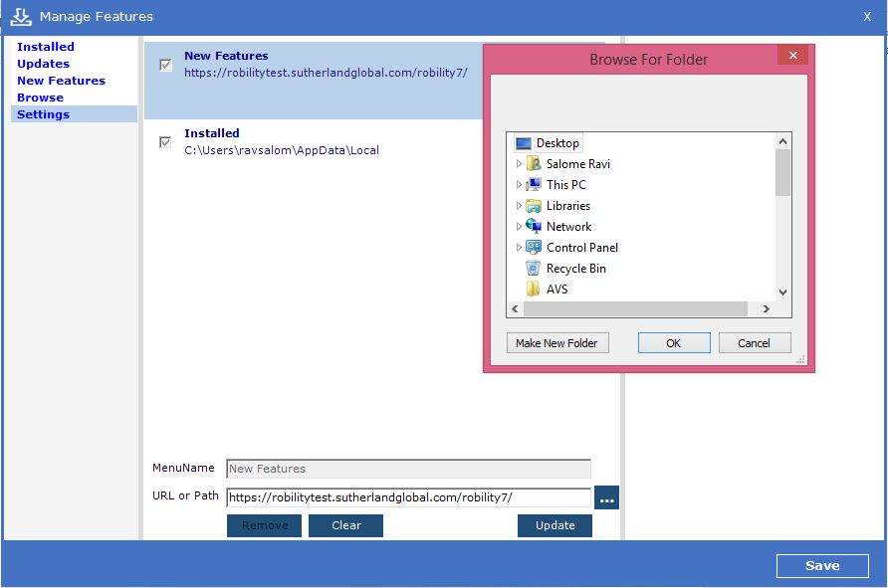Viewport: 888px width, 588px height.
Task: Select the This PC computer icon
Action: [x=534, y=185]
